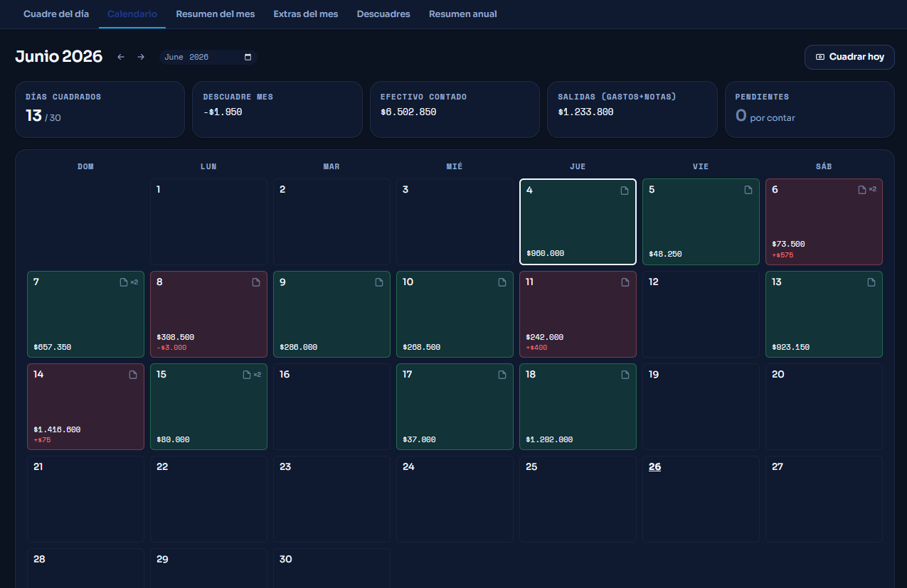Screen dimensions: 907x588
Task: Open day 20 calendar cell
Action: click(x=824, y=407)
